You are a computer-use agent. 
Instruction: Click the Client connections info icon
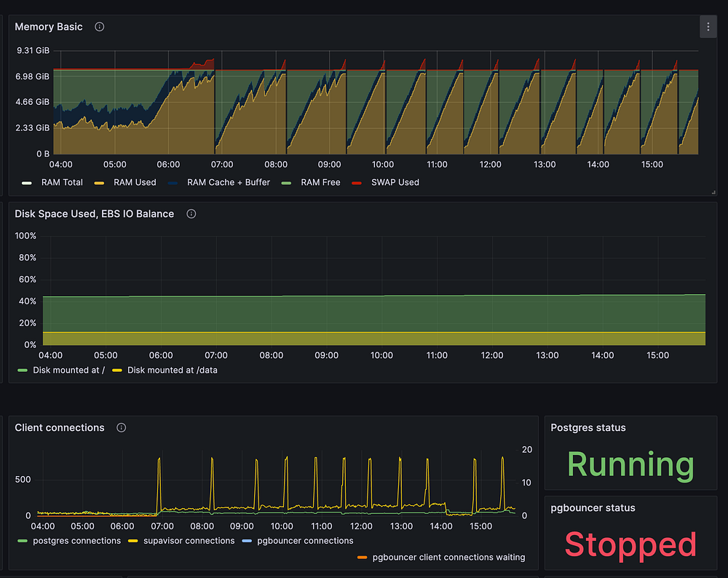pos(122,427)
